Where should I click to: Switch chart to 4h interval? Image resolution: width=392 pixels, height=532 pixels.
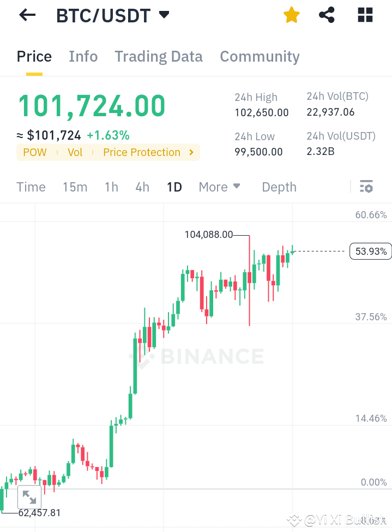pyautogui.click(x=142, y=187)
